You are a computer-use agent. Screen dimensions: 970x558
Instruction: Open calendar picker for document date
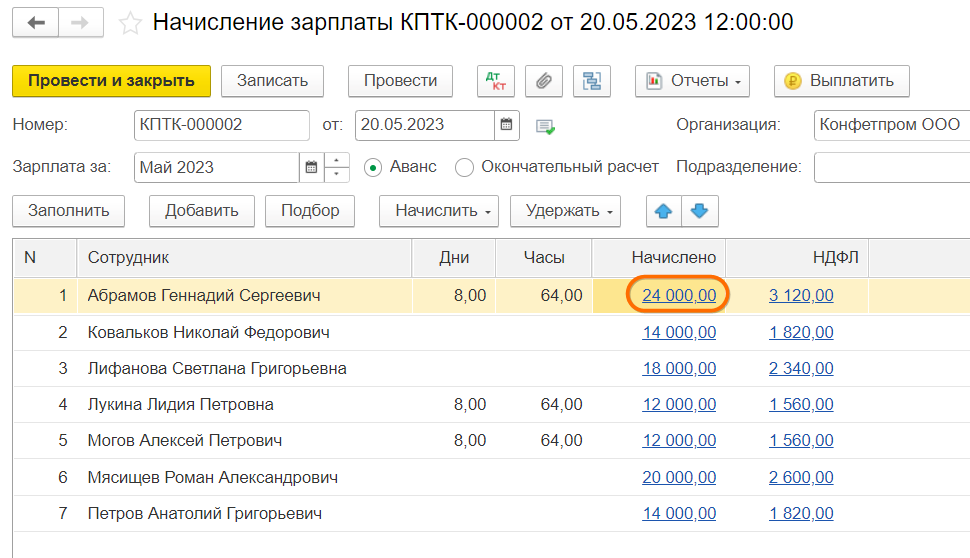point(507,125)
